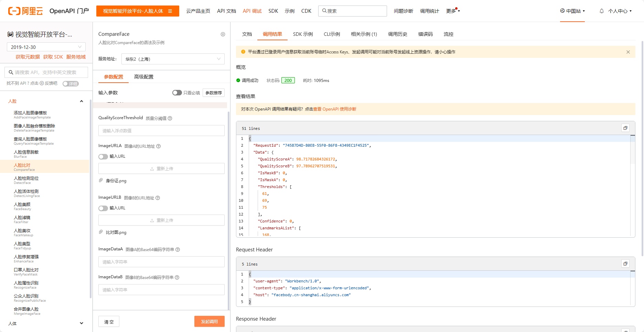This screenshot has height=332, width=644.
Task: Click the 清空 button
Action: click(x=109, y=321)
